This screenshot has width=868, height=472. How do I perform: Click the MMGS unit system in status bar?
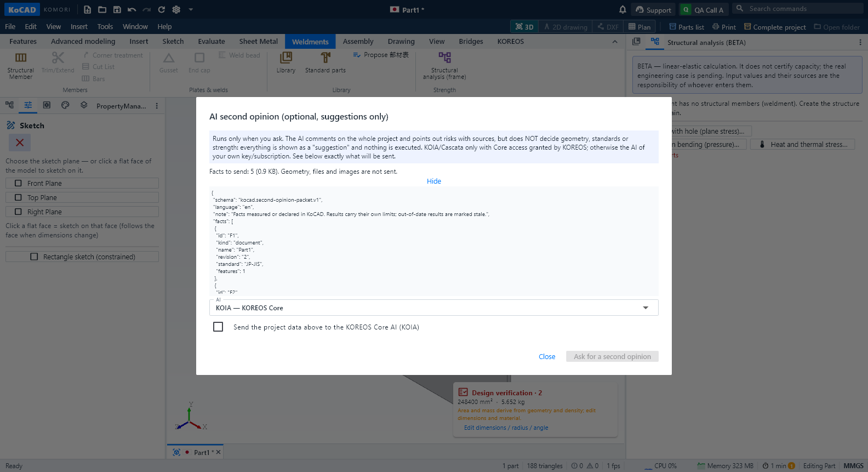(x=853, y=466)
